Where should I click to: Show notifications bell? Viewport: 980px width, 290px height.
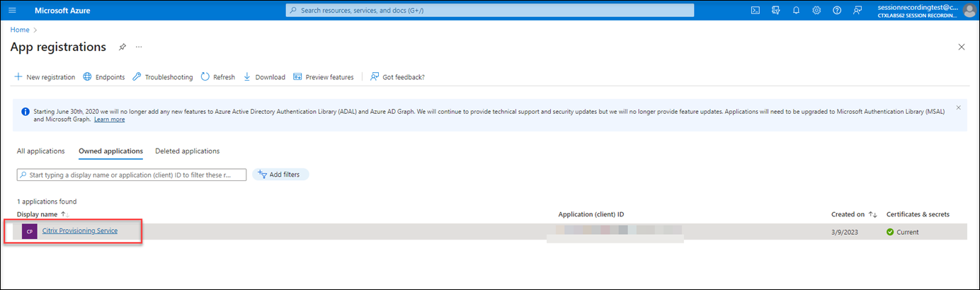tap(796, 11)
